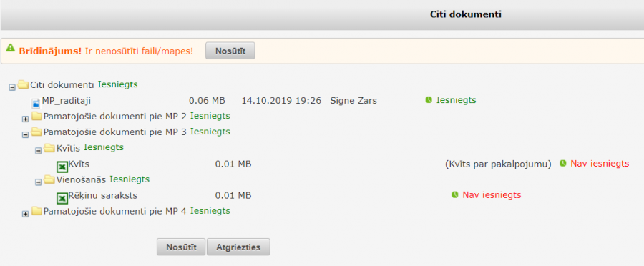Click the Excel icon beside Rēķinu saraksts

(62, 198)
